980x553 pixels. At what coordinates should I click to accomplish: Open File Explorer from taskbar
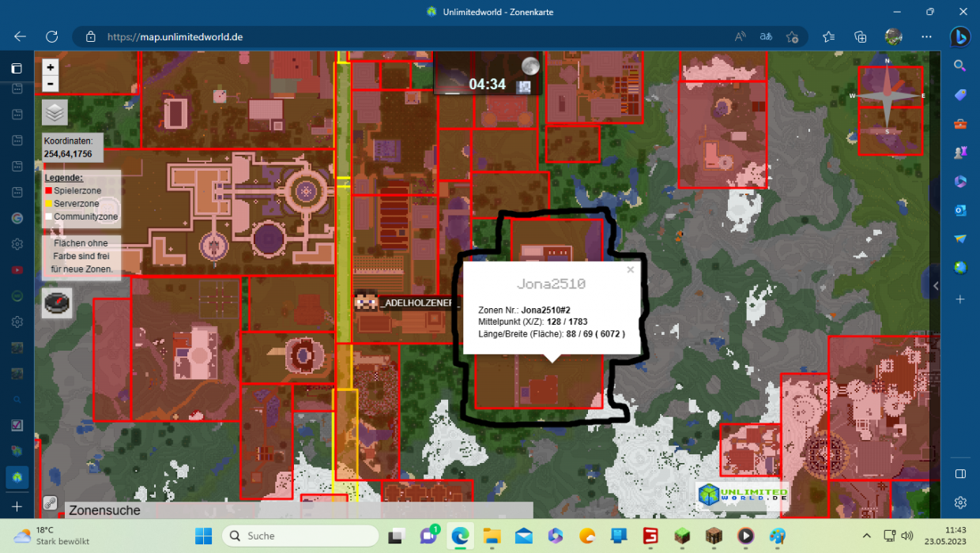coord(492,536)
